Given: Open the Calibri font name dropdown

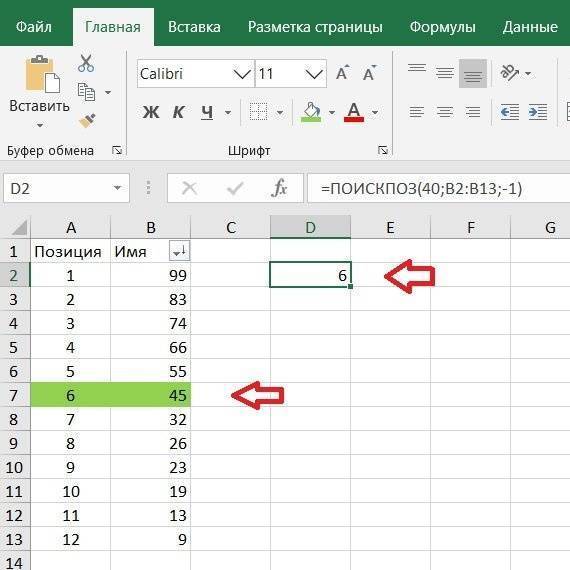Looking at the screenshot, I should point(242,74).
